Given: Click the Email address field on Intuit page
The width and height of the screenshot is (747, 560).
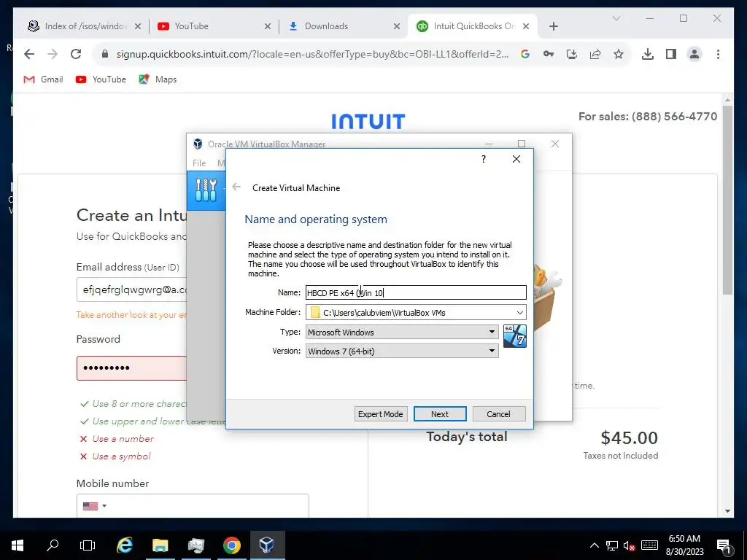Looking at the screenshot, I should [x=132, y=289].
